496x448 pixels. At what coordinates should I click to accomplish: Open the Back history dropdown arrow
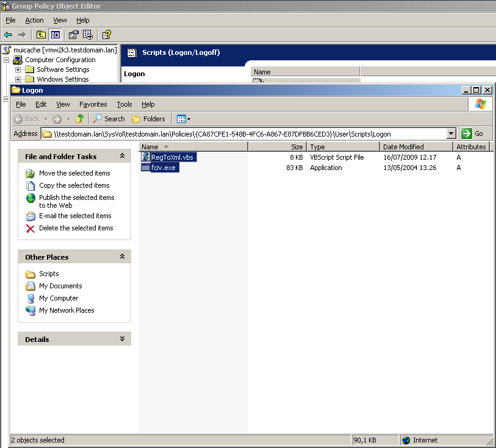pos(46,119)
